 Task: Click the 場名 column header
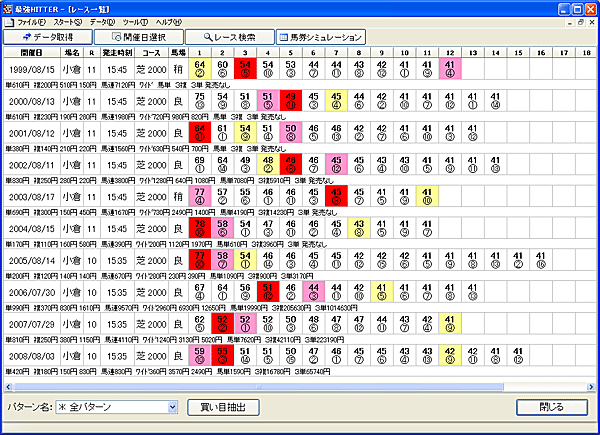click(x=72, y=53)
